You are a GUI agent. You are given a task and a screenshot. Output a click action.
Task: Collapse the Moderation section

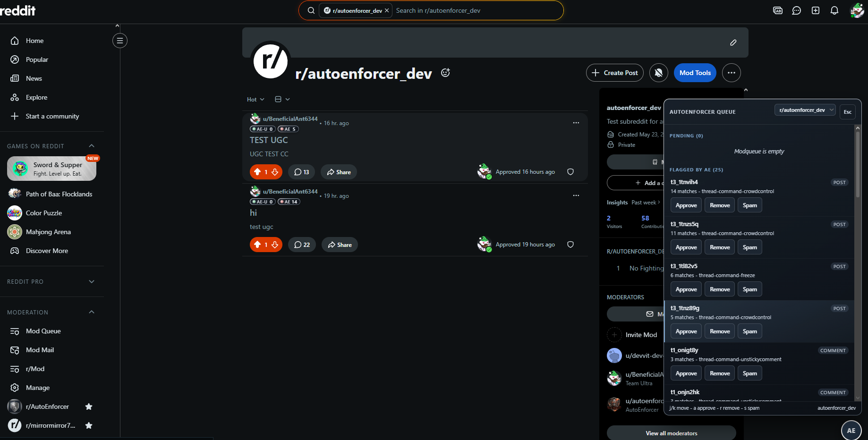coord(92,312)
